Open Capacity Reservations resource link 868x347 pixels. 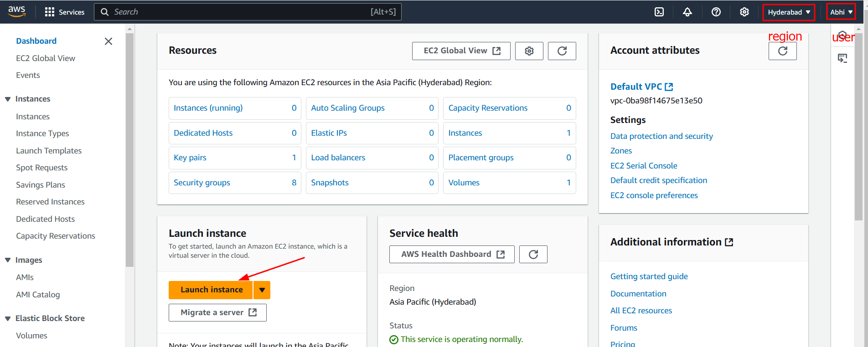(x=488, y=108)
